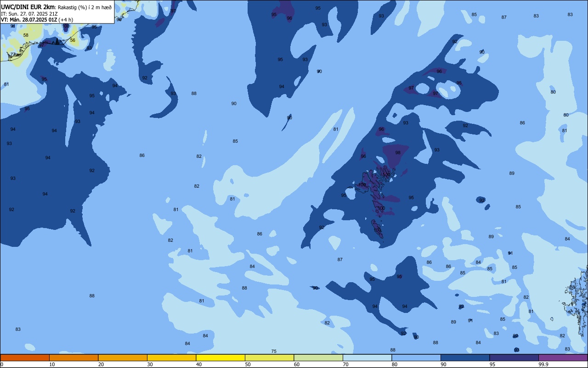Click the title 'UWC/DINI EUR 2km' text
588x368 pixels.
click(x=28, y=7)
